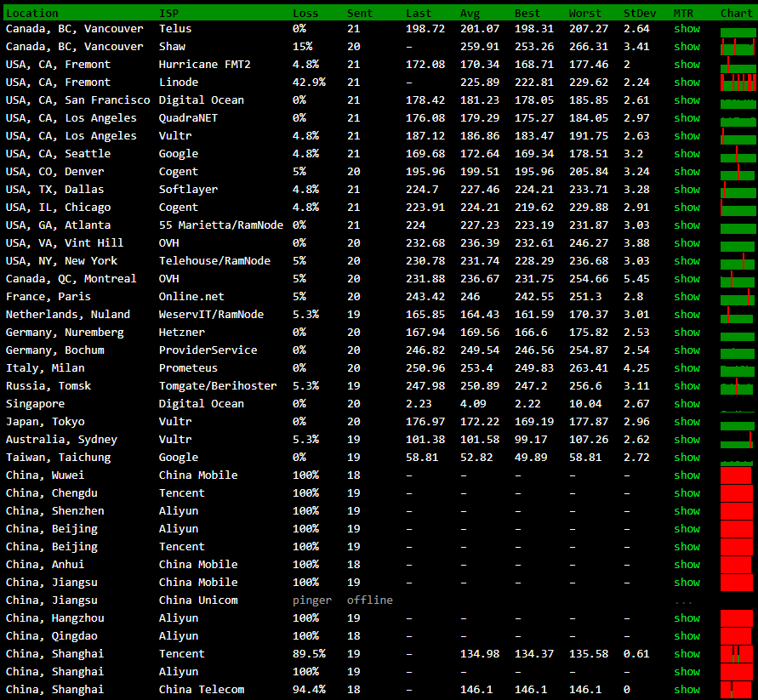Image resolution: width=758 pixels, height=700 pixels.
Task: Click the Loss column header
Action: point(305,13)
